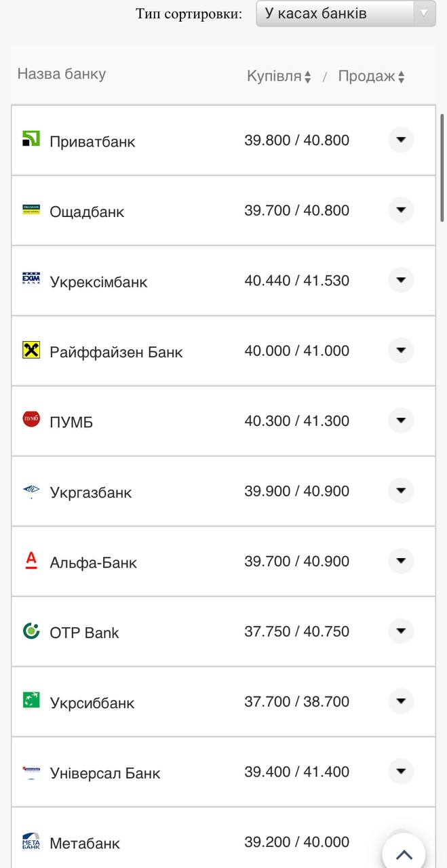The width and height of the screenshot is (447, 868).
Task: Click the Альфа-Банк red letter logo
Action: (31, 560)
